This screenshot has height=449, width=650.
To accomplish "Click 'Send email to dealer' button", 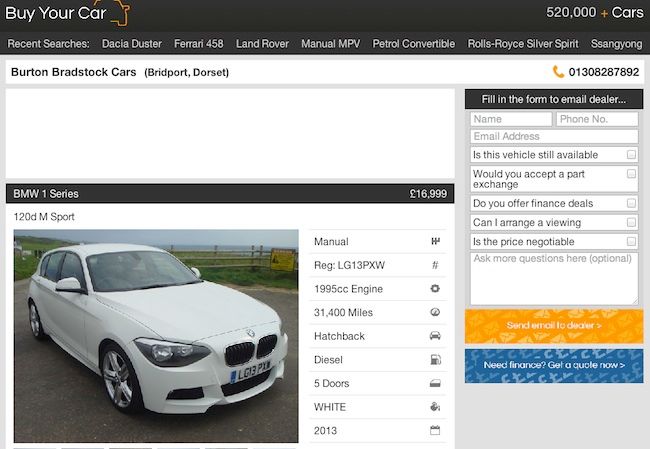I will point(554,326).
